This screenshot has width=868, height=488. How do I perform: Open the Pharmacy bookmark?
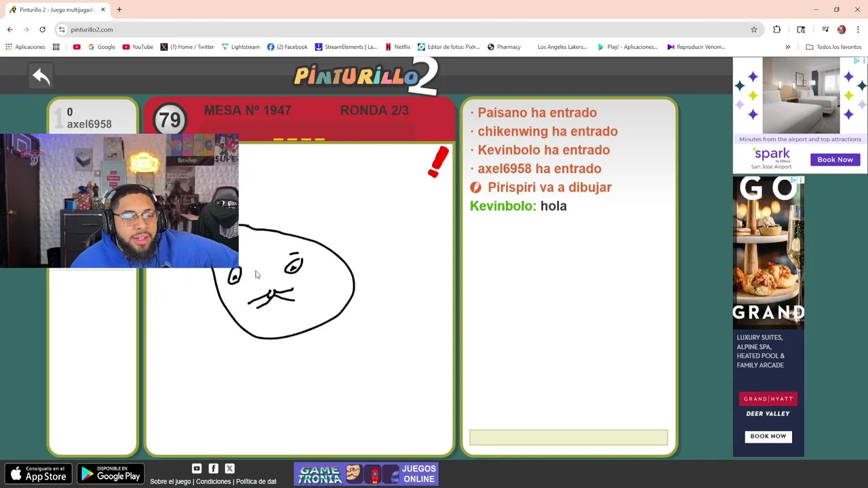[x=504, y=47]
